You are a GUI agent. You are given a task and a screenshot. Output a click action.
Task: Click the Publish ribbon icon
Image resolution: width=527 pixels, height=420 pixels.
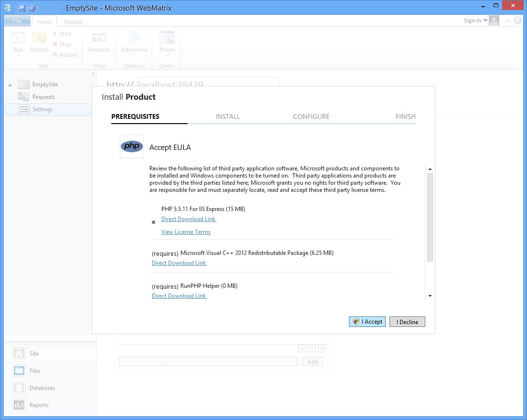coord(39,38)
